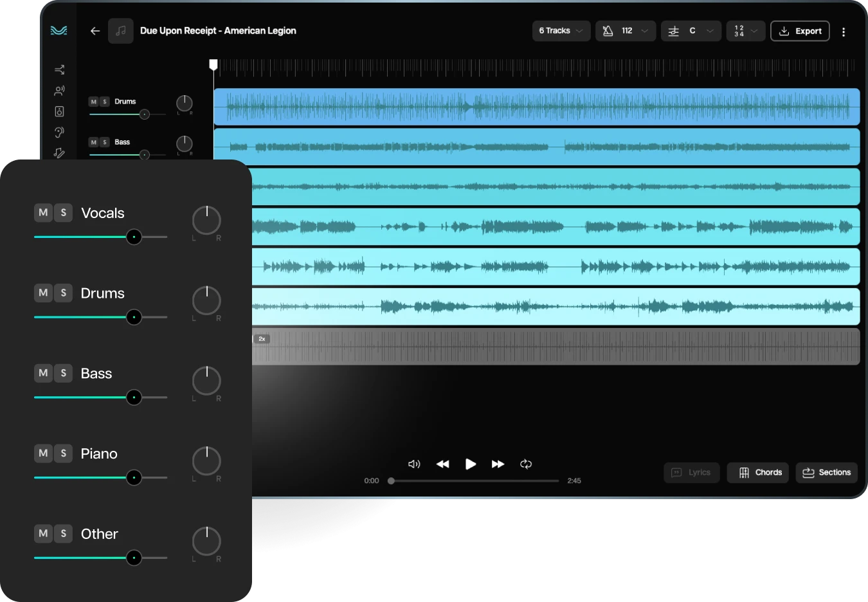Open the 112 tempo metronome dropdown
868x602 pixels.
pos(625,31)
